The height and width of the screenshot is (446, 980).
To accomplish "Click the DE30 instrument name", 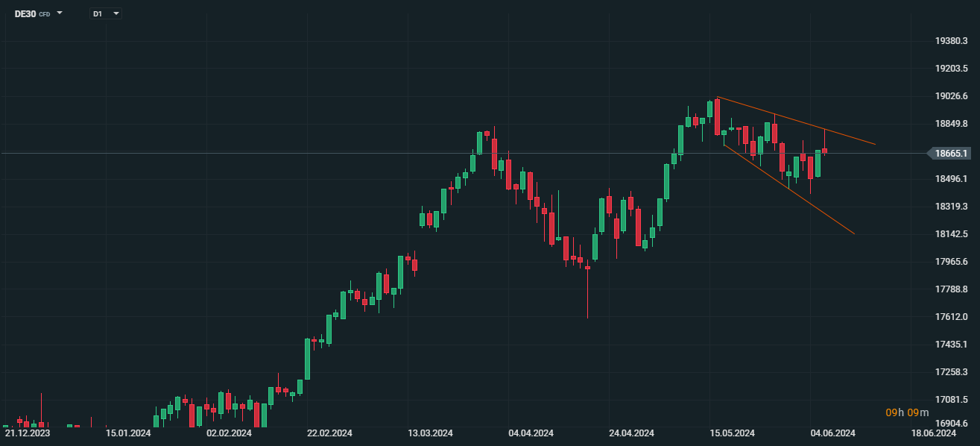I will [x=25, y=13].
